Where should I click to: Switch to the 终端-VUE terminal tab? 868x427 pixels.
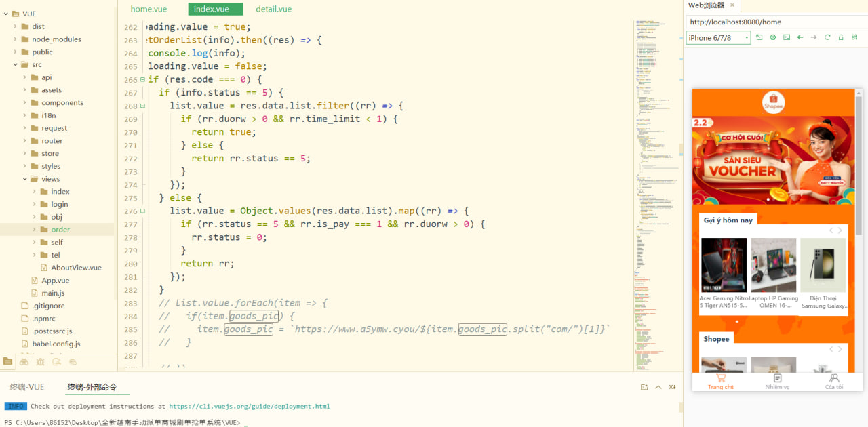tap(27, 387)
